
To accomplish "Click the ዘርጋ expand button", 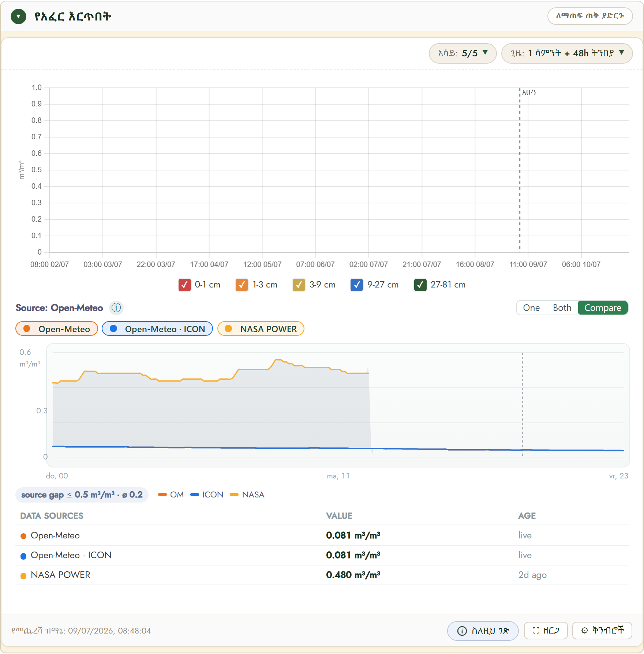I will click(x=546, y=631).
